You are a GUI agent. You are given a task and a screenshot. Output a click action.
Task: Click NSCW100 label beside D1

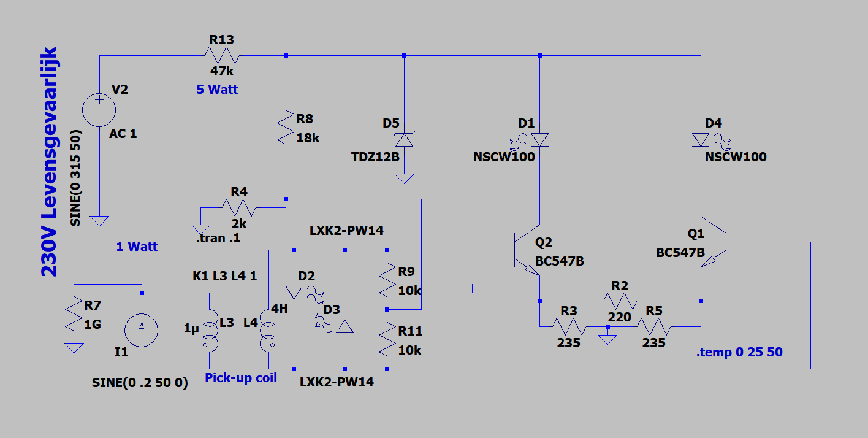click(x=504, y=157)
